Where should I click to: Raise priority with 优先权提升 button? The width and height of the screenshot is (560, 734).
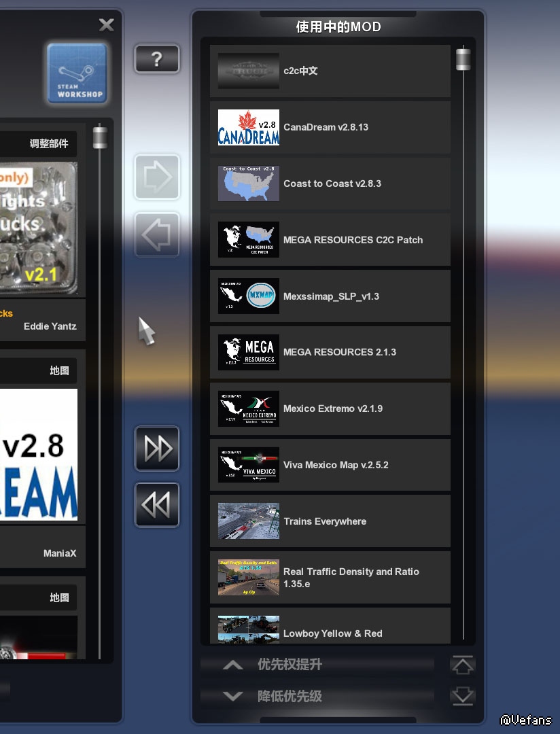pyautogui.click(x=317, y=665)
